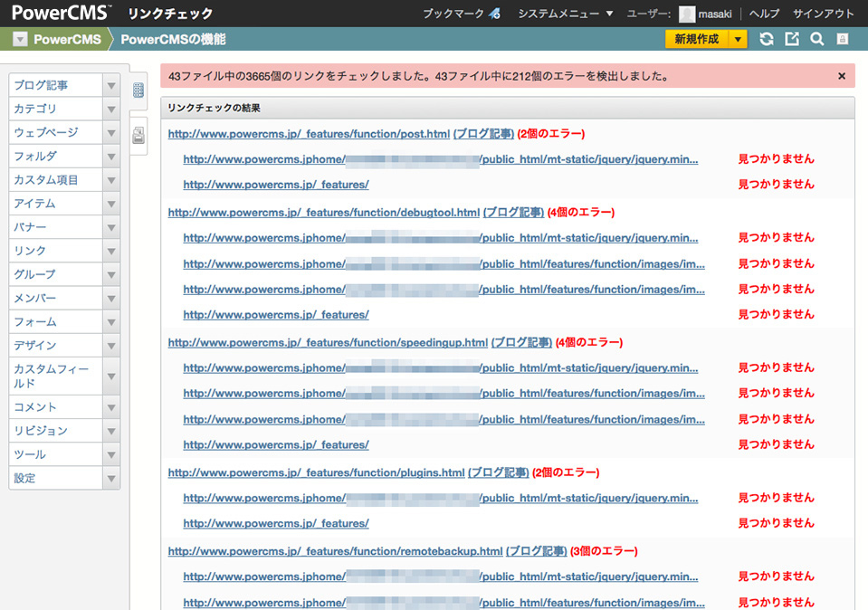Open バナー sidebar menu
Image resolution: width=868 pixels, height=610 pixels.
point(56,227)
